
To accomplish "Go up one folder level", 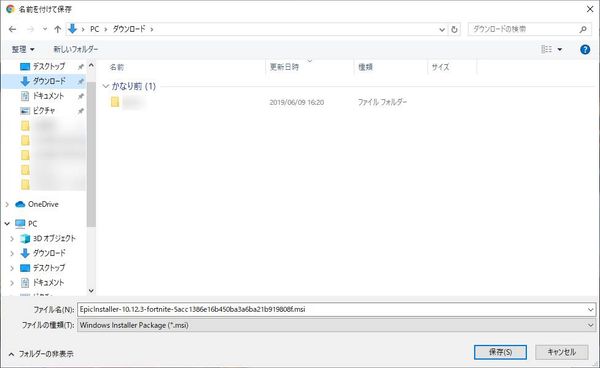I will tap(57, 29).
